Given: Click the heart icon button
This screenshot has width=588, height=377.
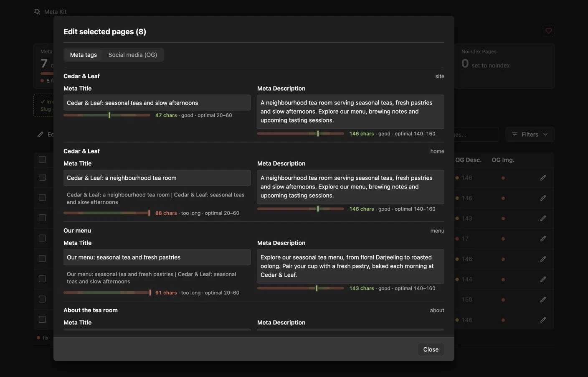Looking at the screenshot, I should (549, 31).
